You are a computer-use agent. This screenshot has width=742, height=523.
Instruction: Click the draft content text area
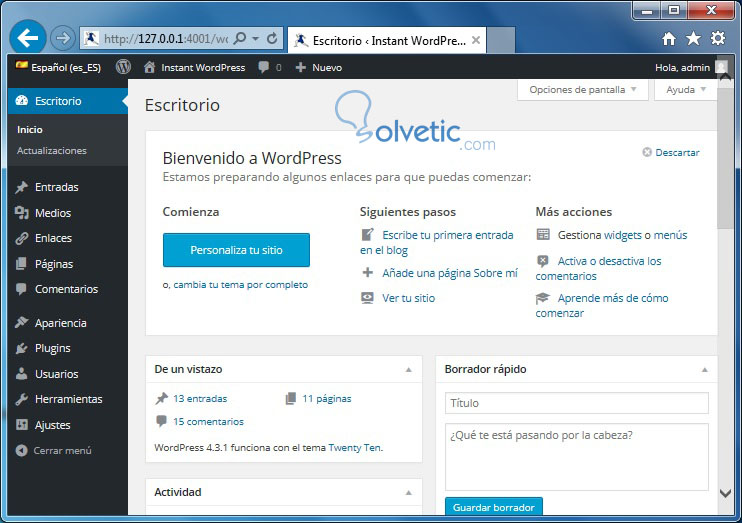[x=576, y=457]
